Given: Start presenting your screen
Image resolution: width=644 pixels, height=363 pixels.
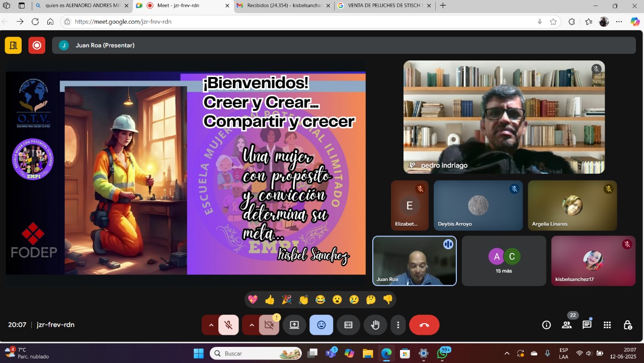Looking at the screenshot, I should tap(294, 325).
